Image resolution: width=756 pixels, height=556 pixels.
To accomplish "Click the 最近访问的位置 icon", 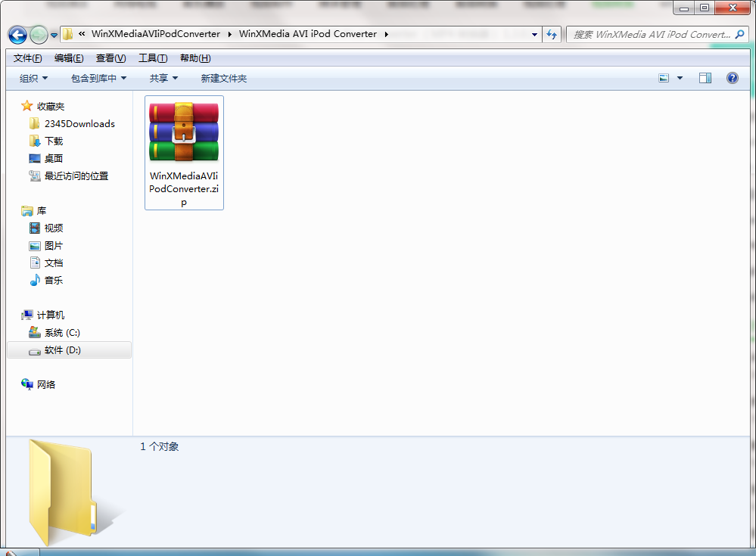I will pos(34,175).
